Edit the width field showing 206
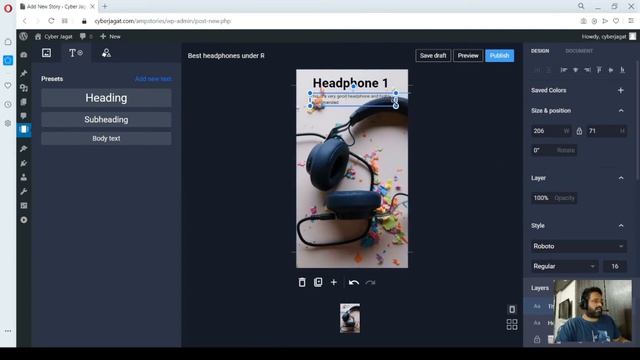Screen dimensions: 640x360 point(551,131)
